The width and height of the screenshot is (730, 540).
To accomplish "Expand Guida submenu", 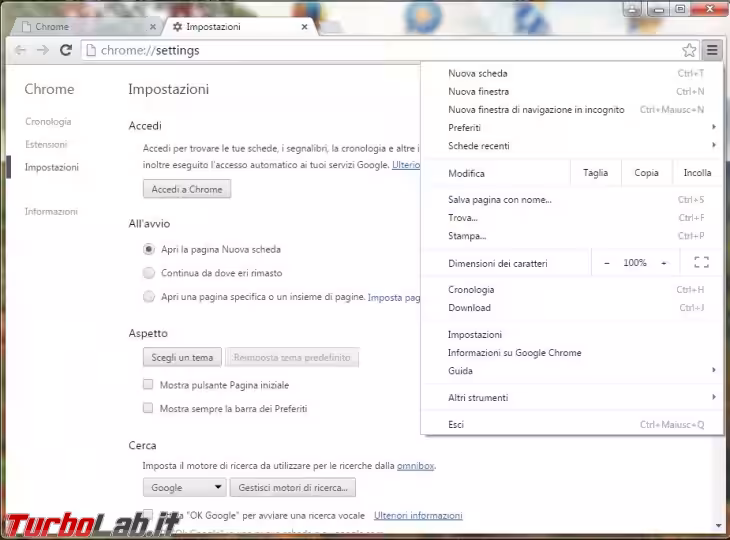I will [x=572, y=371].
